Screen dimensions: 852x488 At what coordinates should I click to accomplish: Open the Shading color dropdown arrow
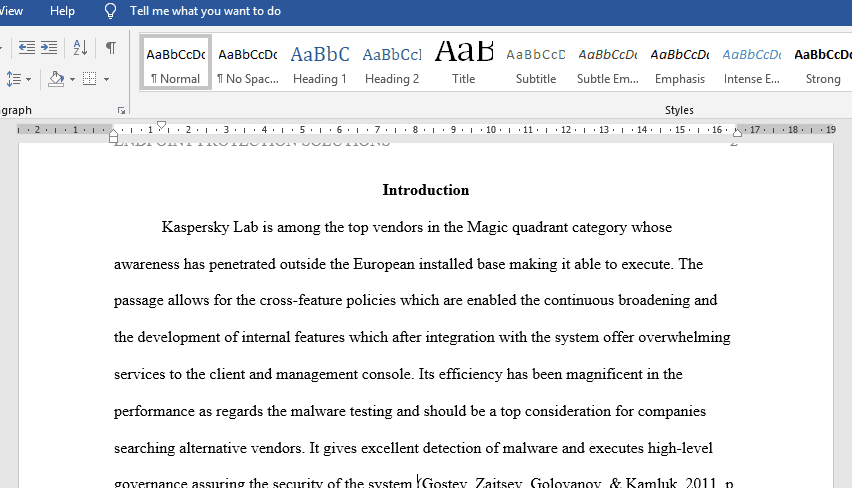[72, 79]
